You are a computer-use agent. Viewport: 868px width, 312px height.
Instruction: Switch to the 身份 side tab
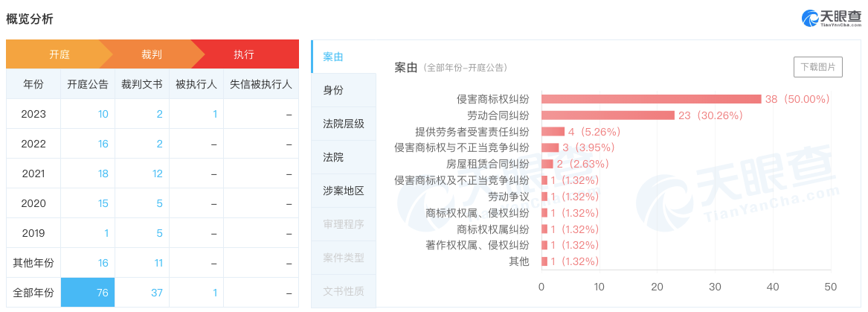coord(333,90)
